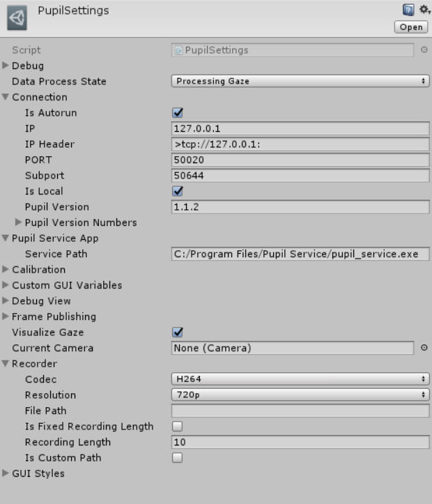Click the Is Autorun label
This screenshot has height=504, width=432.
coord(51,113)
